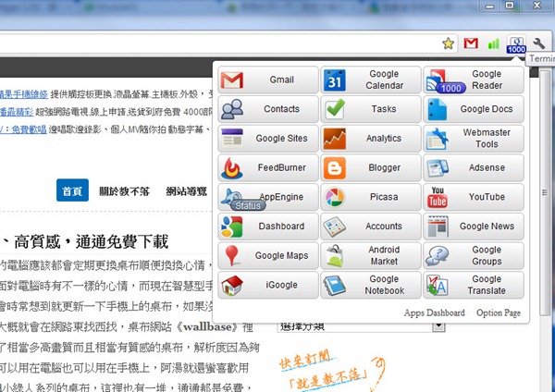This screenshot has height=392, width=555.
Task: Expand the 選擇分類 category dropdown
Action: tap(361, 326)
